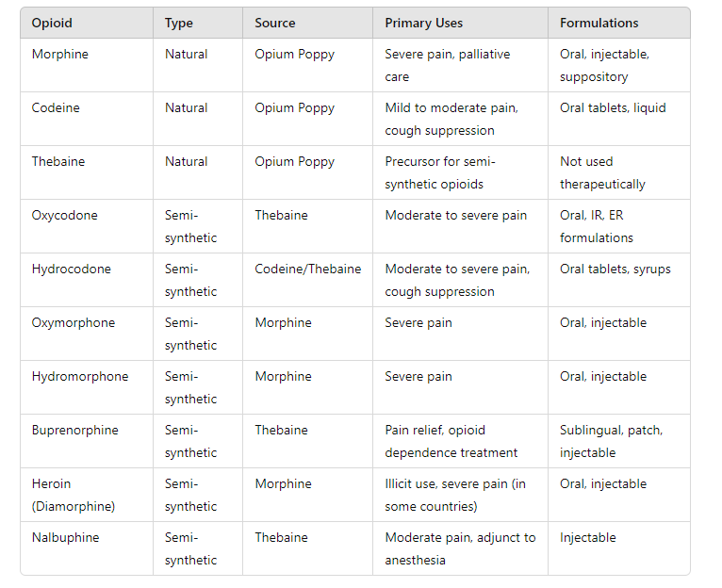Viewport: 722px width, 588px height.
Task: Select the Oxycodone row name cell
Action: tap(64, 215)
